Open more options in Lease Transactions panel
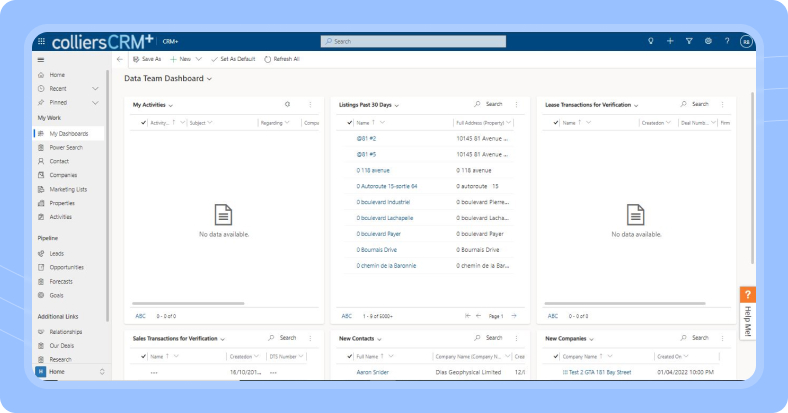This screenshot has width=788, height=413. 722,105
